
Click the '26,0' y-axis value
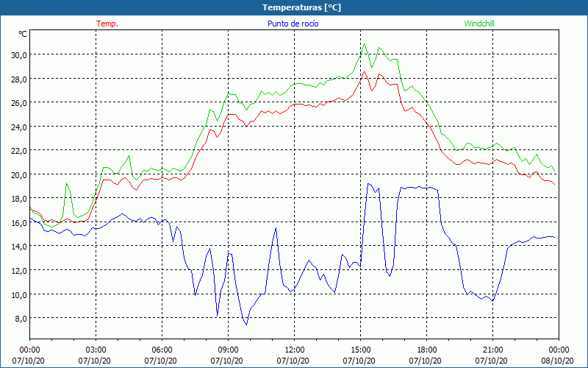coord(19,102)
